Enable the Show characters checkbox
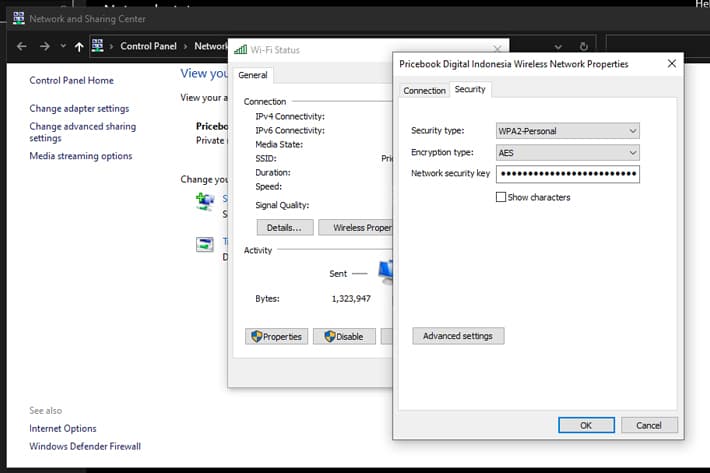 click(x=501, y=197)
